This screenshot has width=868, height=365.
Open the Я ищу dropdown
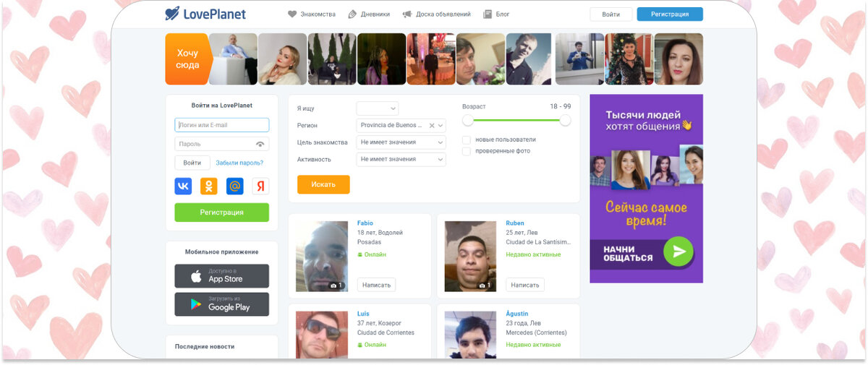tap(378, 108)
